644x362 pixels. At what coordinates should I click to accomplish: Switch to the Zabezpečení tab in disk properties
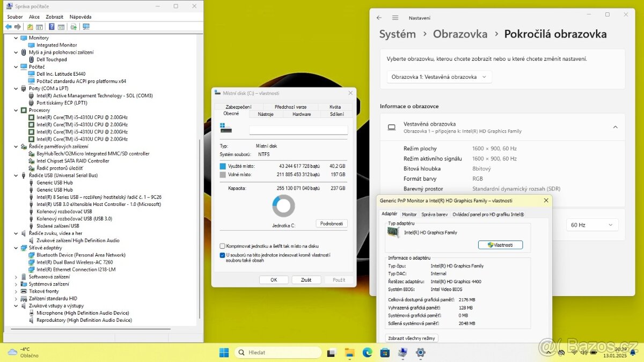(x=238, y=107)
